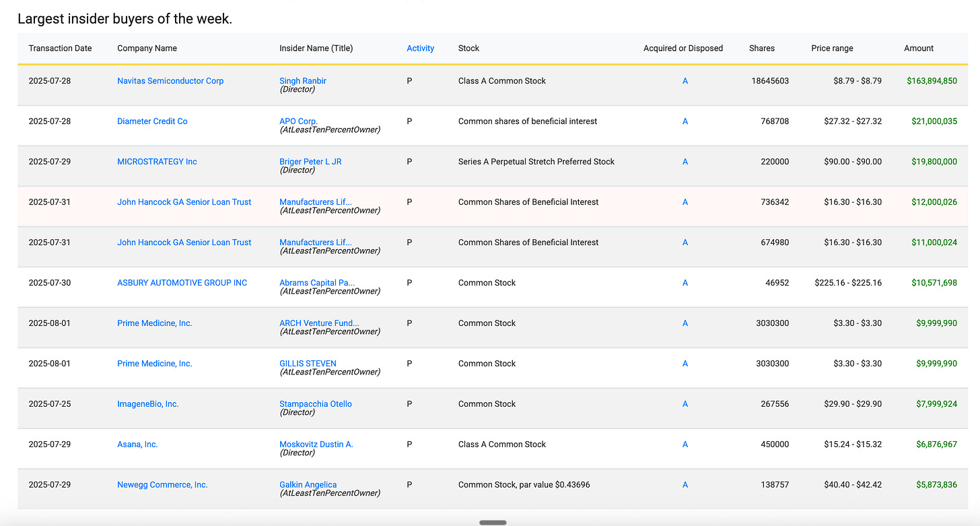Open insider Moskovitz Dustin A. link

pyautogui.click(x=316, y=445)
